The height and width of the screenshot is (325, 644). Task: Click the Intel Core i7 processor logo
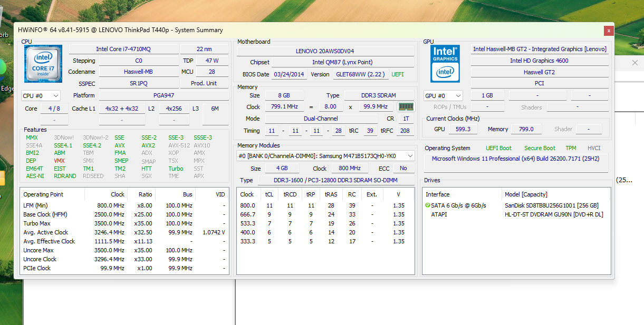(x=43, y=64)
